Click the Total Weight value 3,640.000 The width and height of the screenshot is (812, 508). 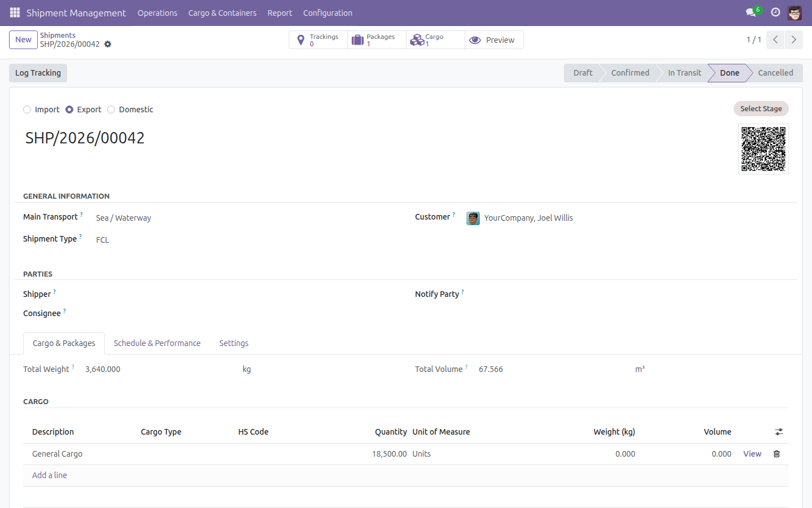coord(103,369)
